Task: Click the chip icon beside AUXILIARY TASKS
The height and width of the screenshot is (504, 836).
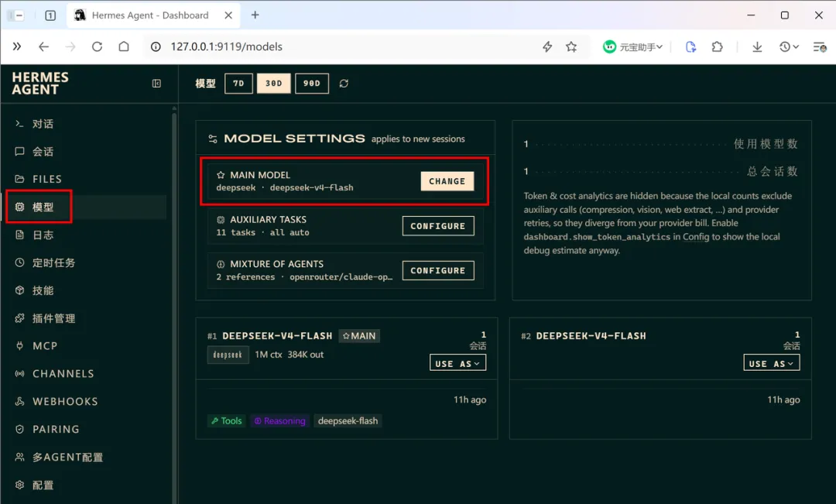Action: coord(221,220)
